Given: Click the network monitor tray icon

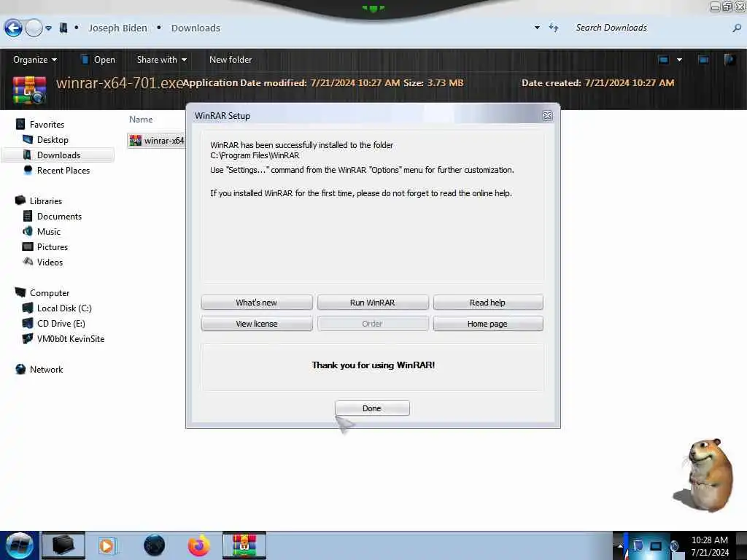Looking at the screenshot, I should click(x=656, y=546).
